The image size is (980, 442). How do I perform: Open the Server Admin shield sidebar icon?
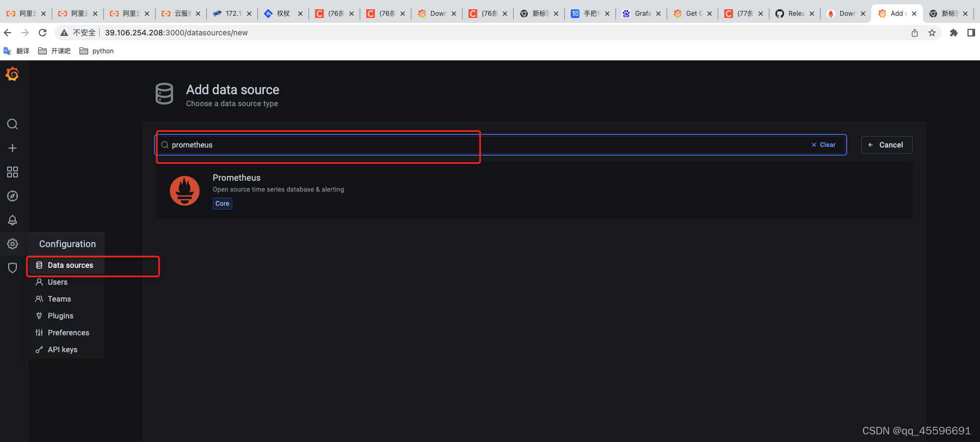point(13,268)
